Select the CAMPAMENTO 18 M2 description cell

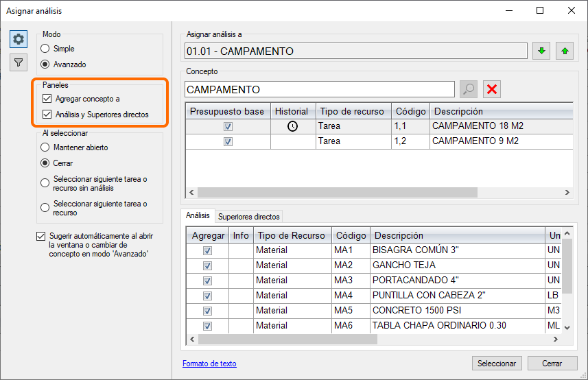pyautogui.click(x=502, y=126)
